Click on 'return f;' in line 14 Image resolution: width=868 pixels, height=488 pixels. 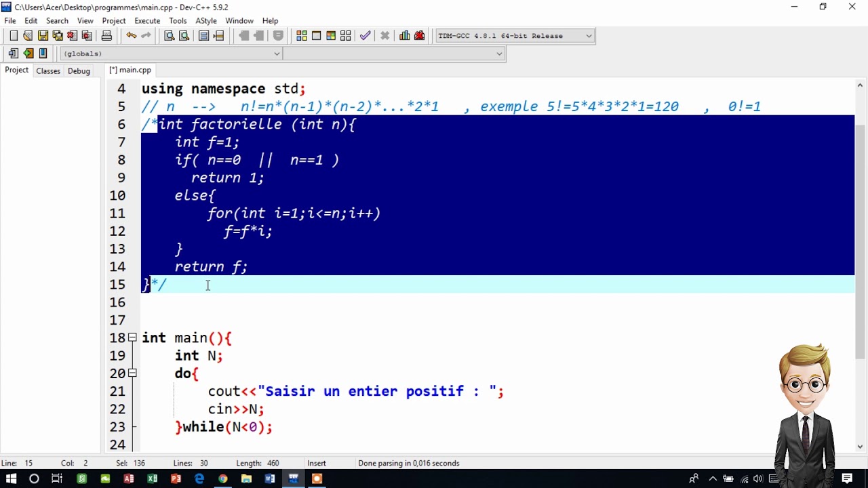[x=211, y=267]
